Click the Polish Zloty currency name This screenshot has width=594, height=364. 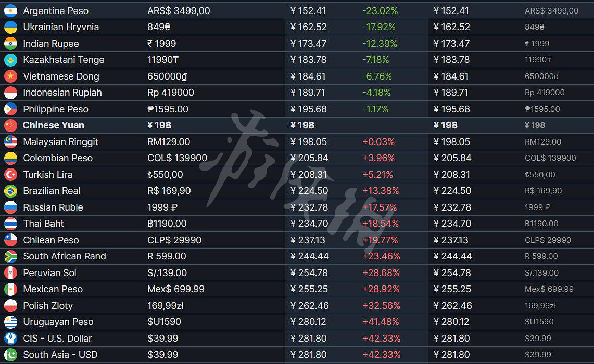coord(47,306)
